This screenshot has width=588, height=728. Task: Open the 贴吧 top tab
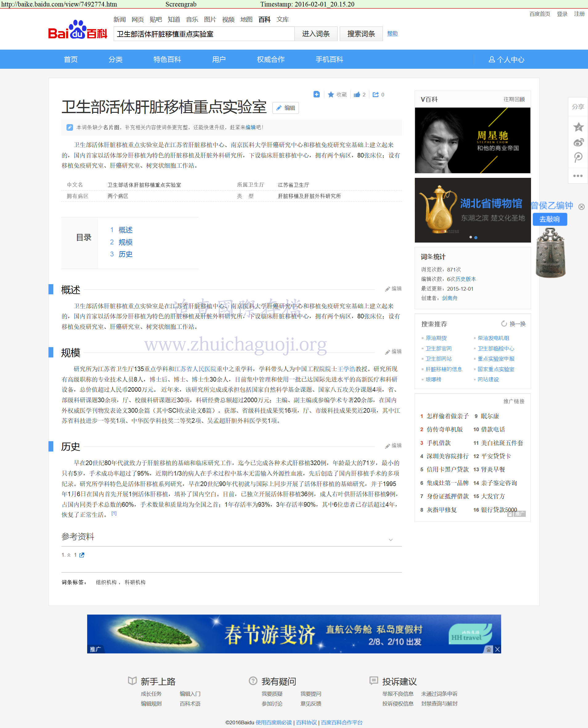(156, 19)
